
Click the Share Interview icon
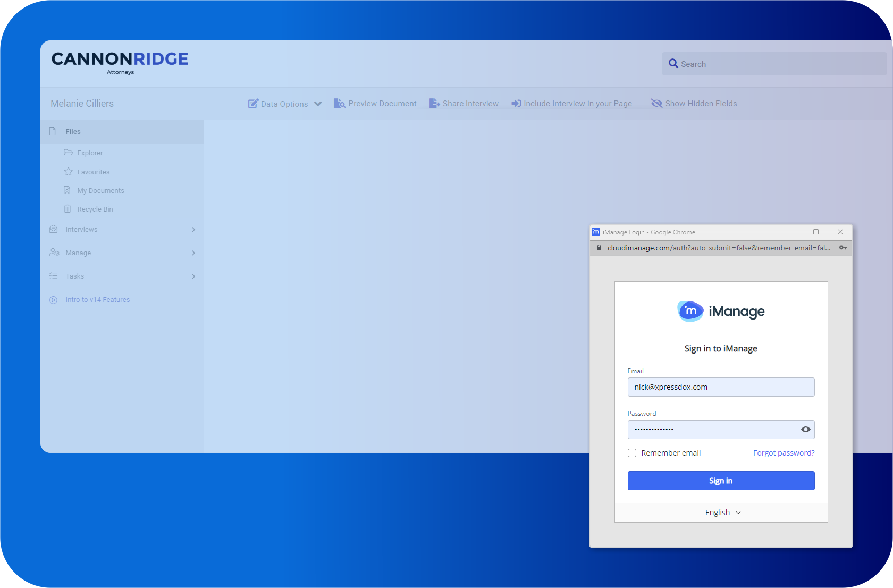coord(434,104)
